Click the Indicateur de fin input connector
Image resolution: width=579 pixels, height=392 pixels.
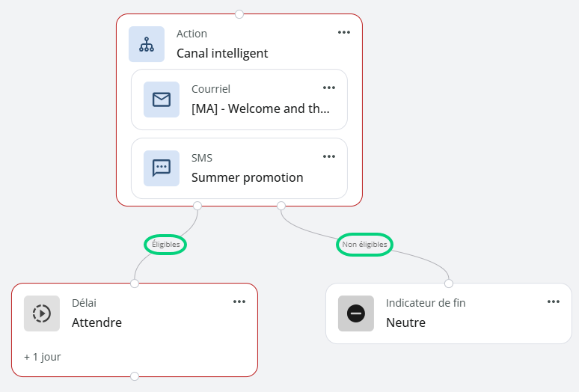click(x=449, y=284)
